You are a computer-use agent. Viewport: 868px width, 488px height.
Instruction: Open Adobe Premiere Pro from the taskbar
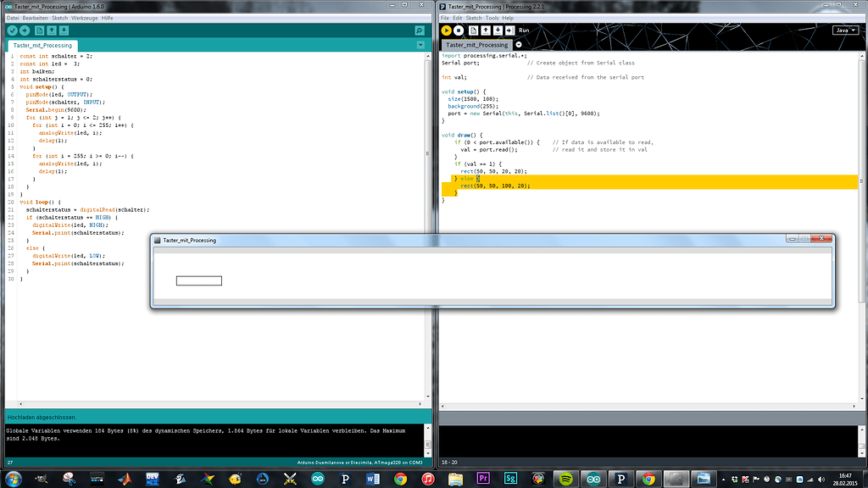(482, 479)
